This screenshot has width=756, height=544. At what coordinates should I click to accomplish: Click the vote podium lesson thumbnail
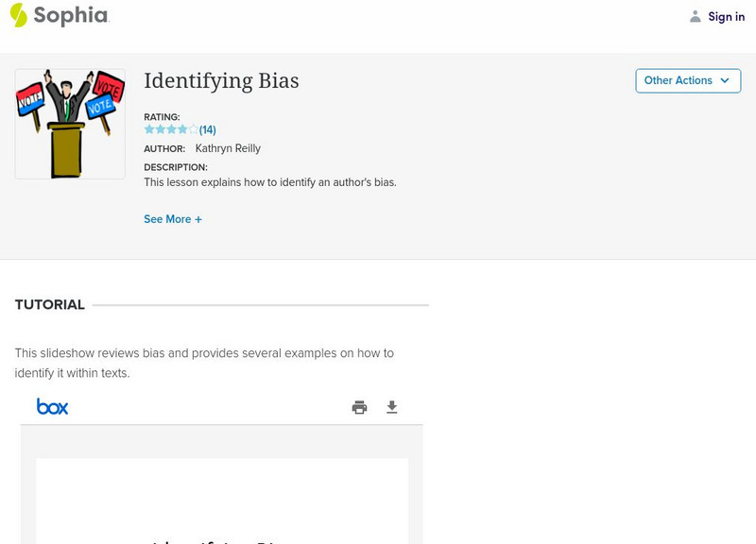[x=70, y=124]
